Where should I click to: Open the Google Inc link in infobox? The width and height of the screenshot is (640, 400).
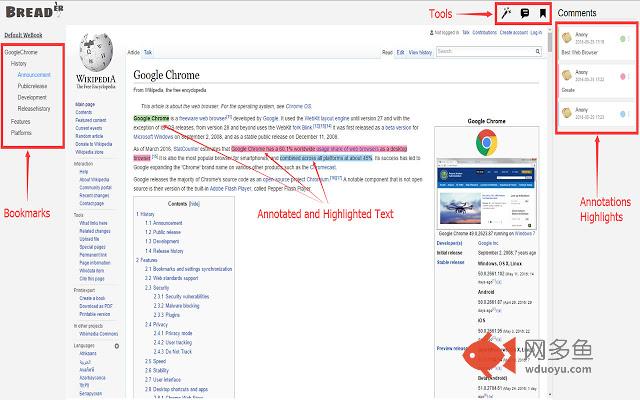point(488,243)
